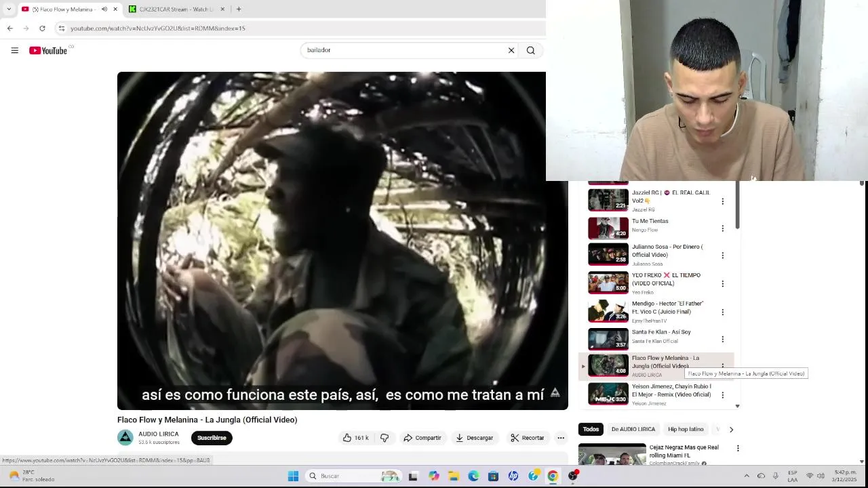Open the Copilot icon on taskbar
The image size is (868, 488).
434,476
